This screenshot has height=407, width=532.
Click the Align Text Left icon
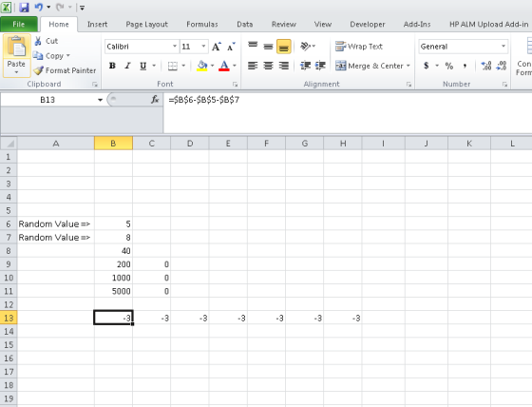[x=253, y=66]
